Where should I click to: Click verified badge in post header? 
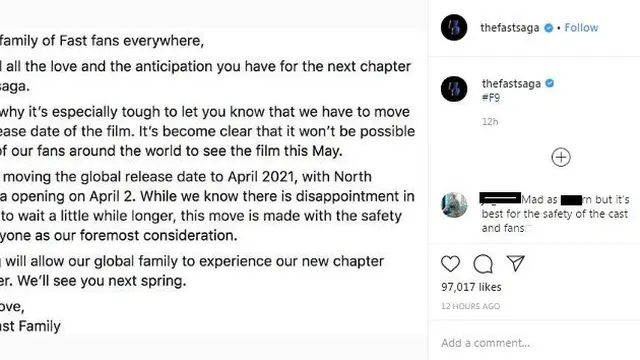pyautogui.click(x=549, y=28)
